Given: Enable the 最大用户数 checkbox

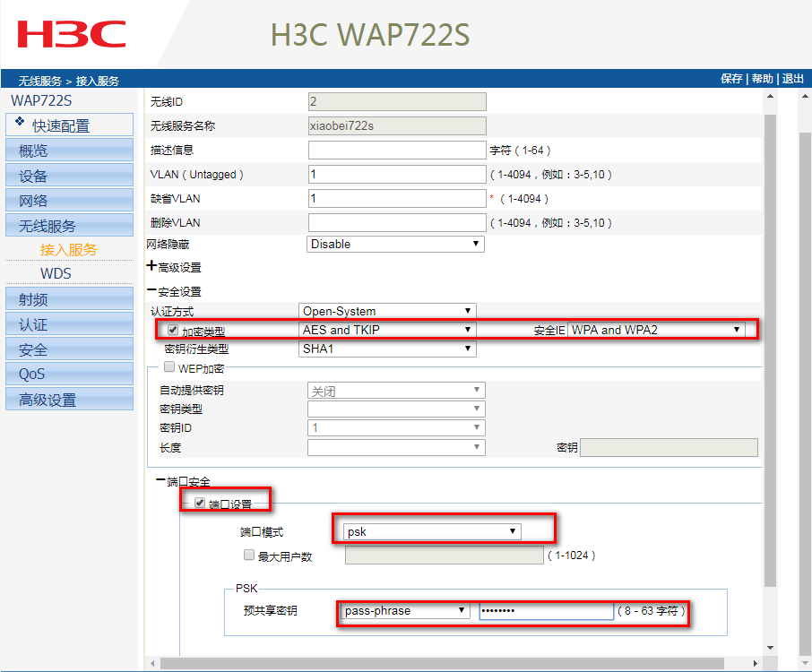Looking at the screenshot, I should click(x=249, y=555).
